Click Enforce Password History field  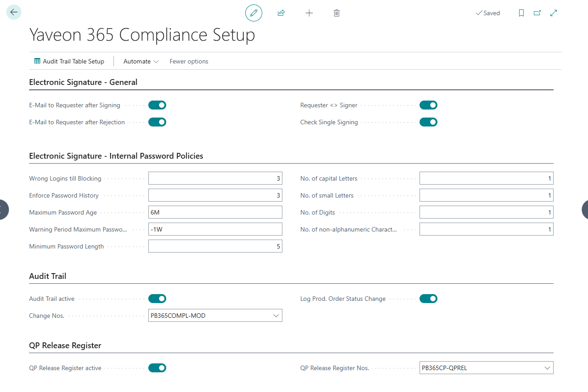pos(215,195)
